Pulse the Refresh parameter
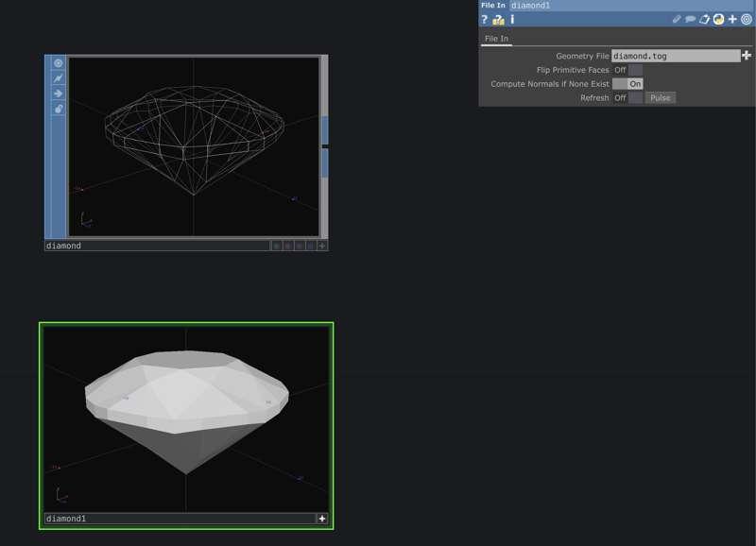This screenshot has width=756, height=546. (660, 98)
